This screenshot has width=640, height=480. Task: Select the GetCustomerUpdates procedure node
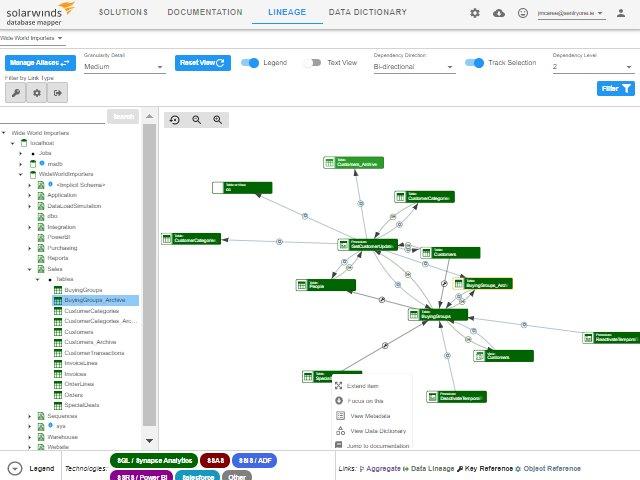[368, 245]
